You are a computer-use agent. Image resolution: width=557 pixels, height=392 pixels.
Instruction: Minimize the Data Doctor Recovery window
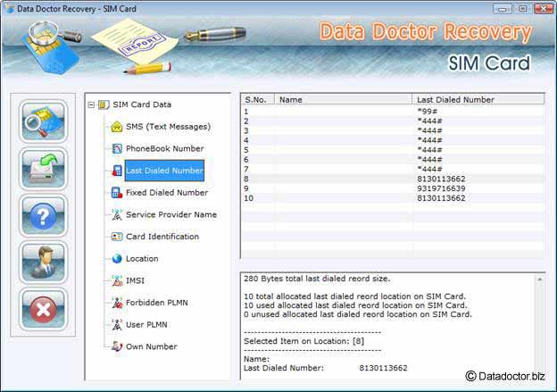pyautogui.click(x=503, y=9)
